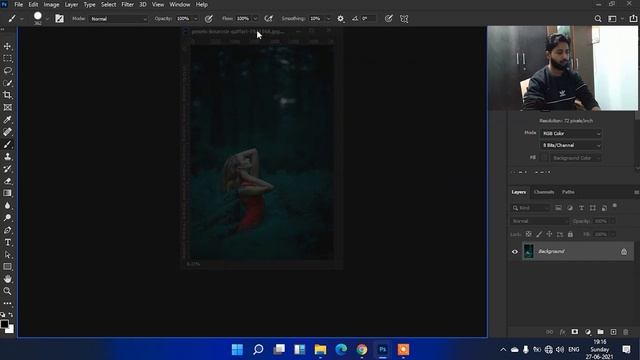Screen dimensions: 640x360
Task: Add a layer style fx button
Action: (562, 332)
